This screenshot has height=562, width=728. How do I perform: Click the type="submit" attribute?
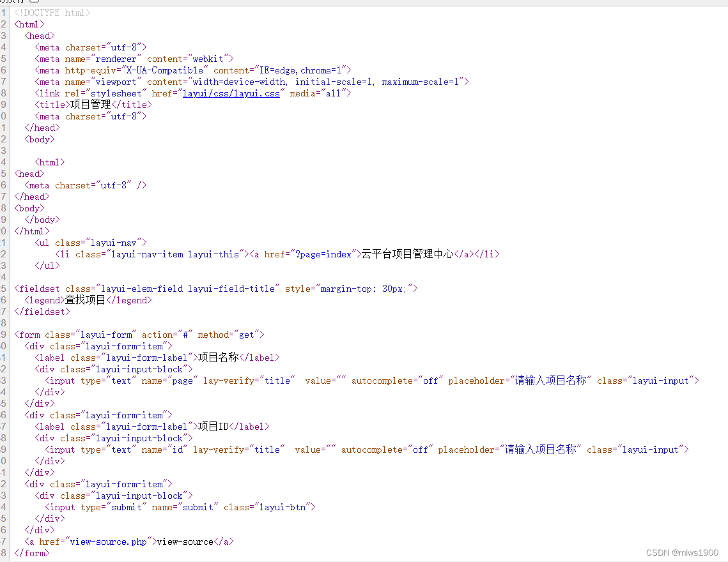click(114, 507)
